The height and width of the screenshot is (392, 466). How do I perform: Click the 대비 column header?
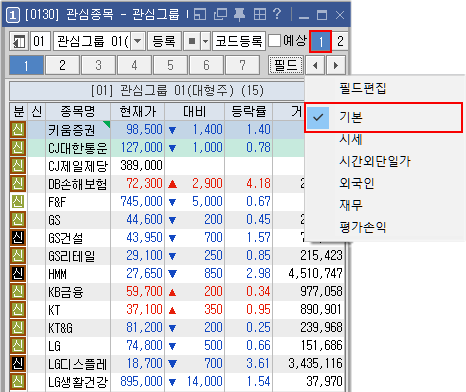[x=195, y=111]
